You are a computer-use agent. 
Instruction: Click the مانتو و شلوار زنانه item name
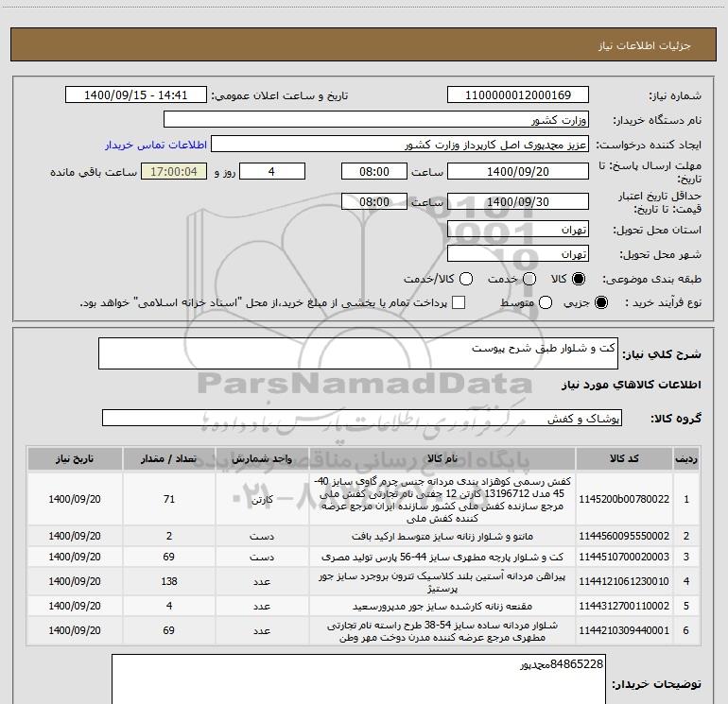point(442,536)
